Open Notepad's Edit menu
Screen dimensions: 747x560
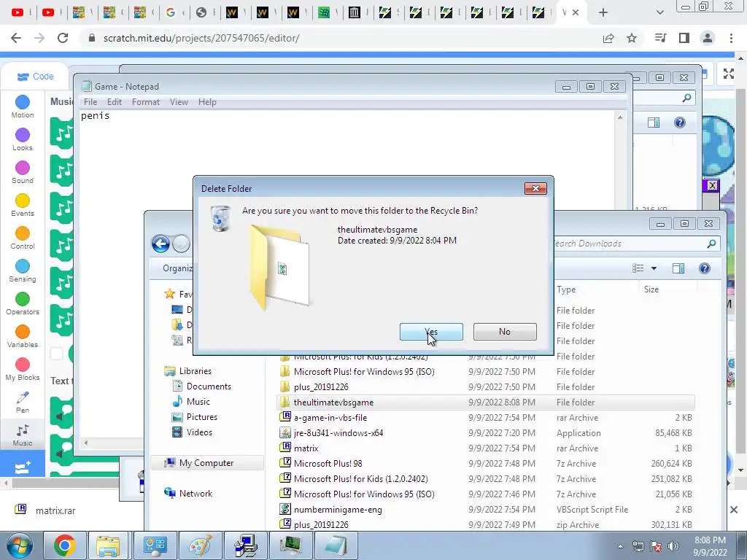[114, 102]
